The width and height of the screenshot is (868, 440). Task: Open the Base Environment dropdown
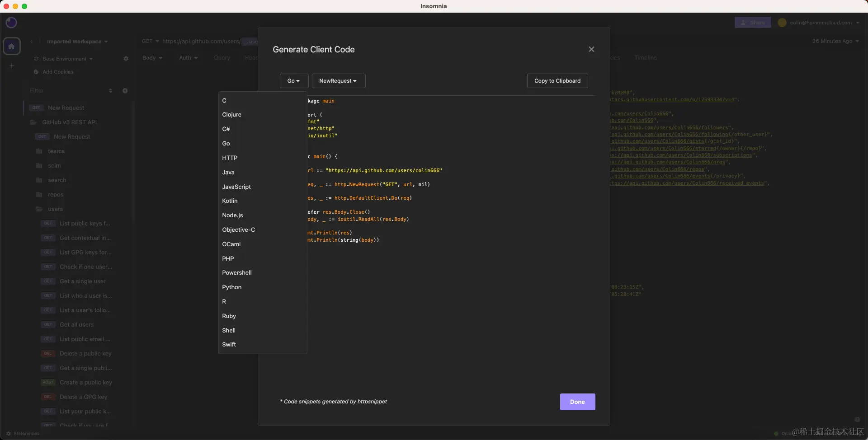[64, 59]
